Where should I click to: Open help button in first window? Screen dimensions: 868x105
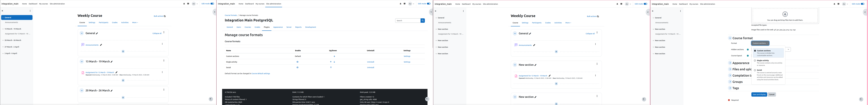[211, 99]
